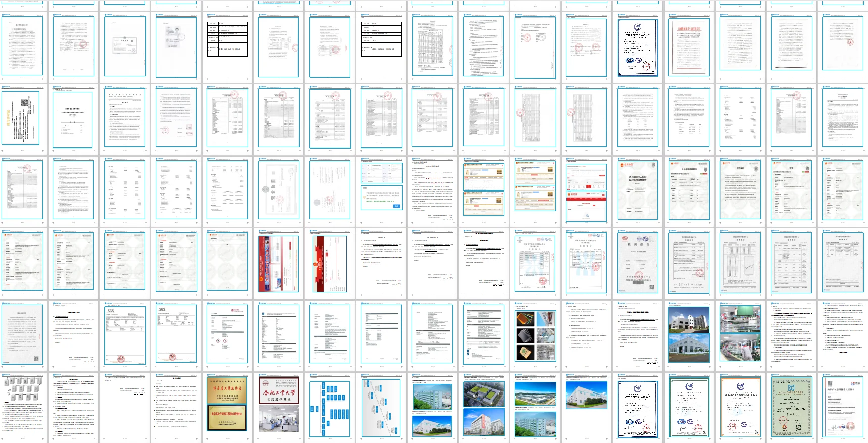The image size is (868, 443).
Task: Open the 知识产权管理体系认证证书 page
Action: 843,408
